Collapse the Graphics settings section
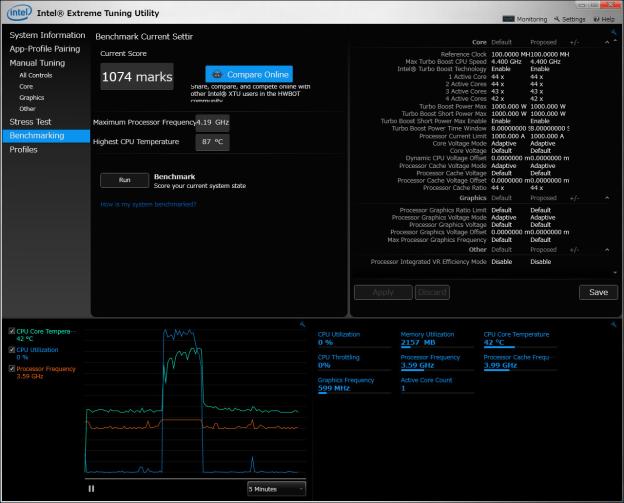624x503 pixels. click(x=605, y=198)
